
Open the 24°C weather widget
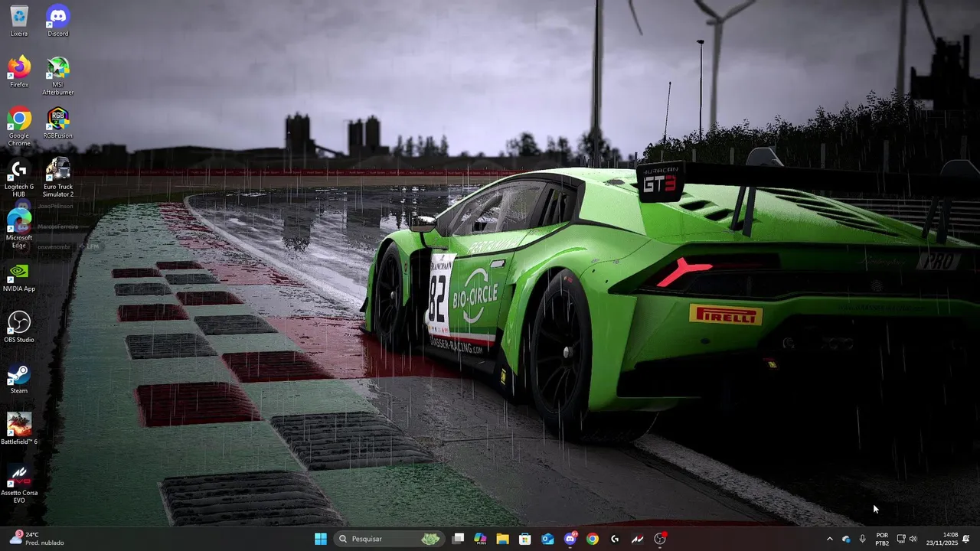click(37, 539)
